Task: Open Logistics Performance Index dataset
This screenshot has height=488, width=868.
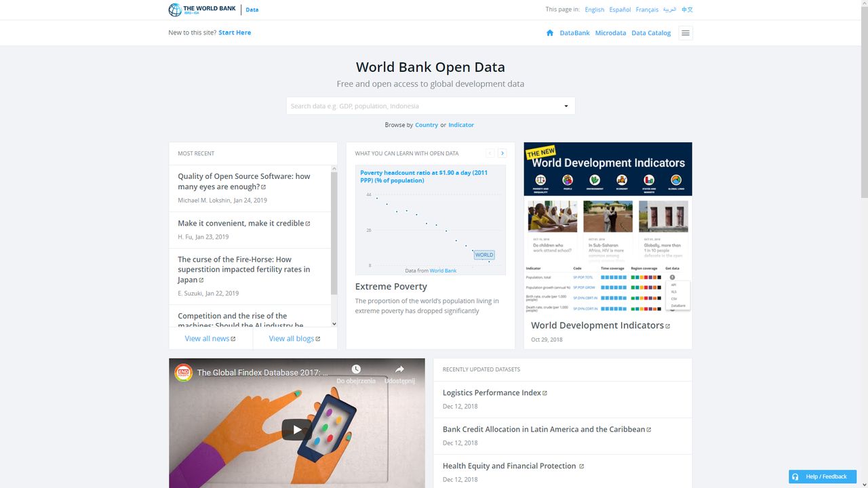Action: coord(494,392)
